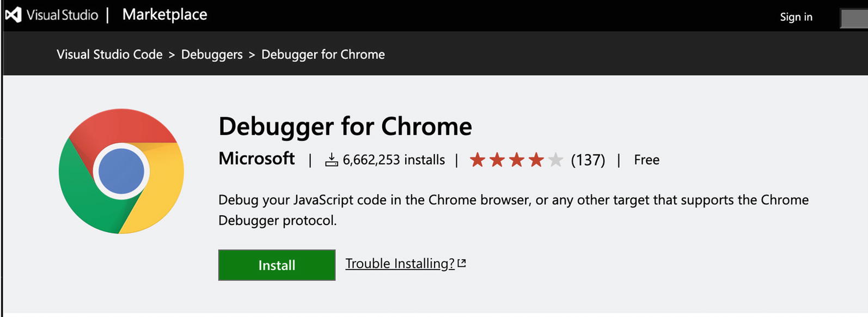
Task: Open the Trouble Installing? help link
Action: (400, 264)
